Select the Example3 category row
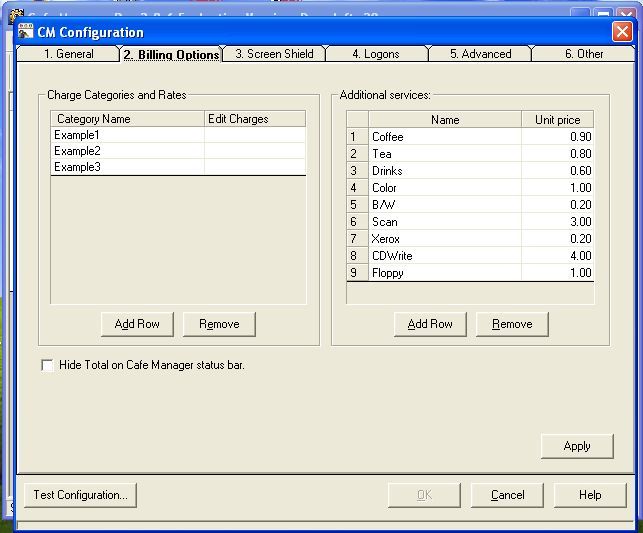 click(x=128, y=167)
